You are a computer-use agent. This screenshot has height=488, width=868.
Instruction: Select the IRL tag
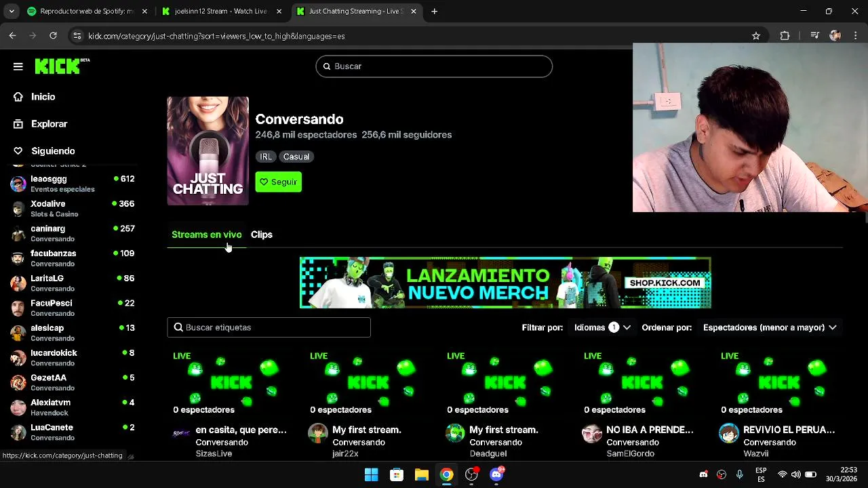[266, 157]
